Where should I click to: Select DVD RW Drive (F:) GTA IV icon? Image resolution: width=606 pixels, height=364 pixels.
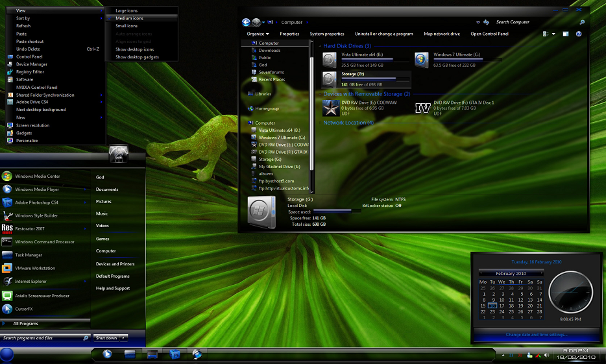(x=423, y=108)
